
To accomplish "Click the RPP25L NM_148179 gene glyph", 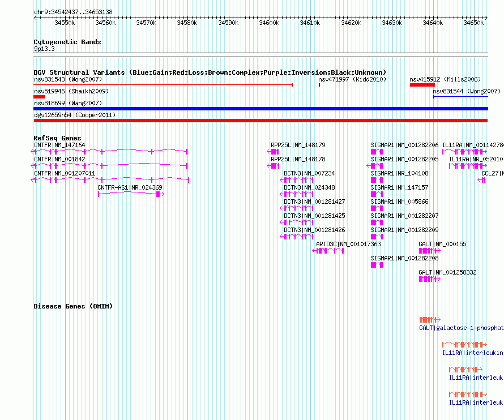I will tap(273, 152).
